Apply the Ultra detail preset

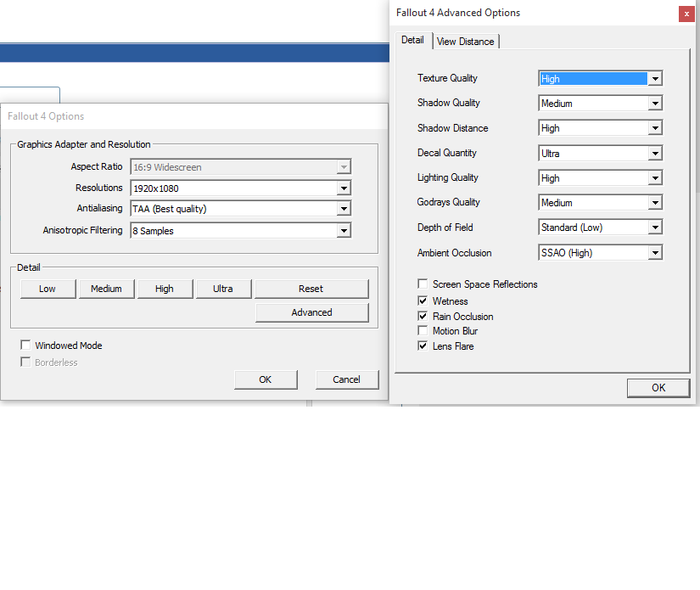223,289
